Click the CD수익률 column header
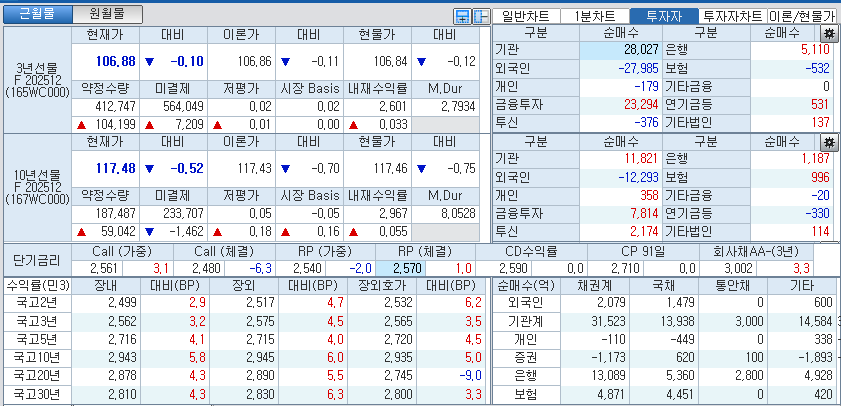 click(x=531, y=252)
